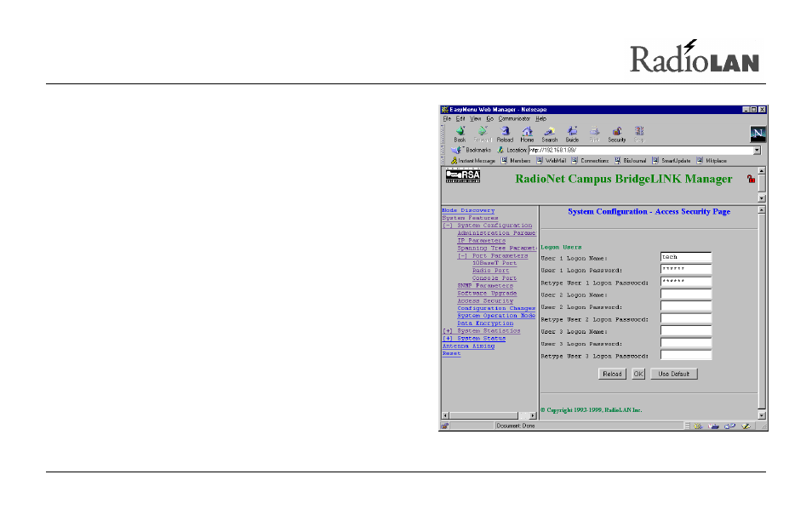The width and height of the screenshot is (812, 526).
Task: Open the Console Port link
Action: click(x=494, y=278)
